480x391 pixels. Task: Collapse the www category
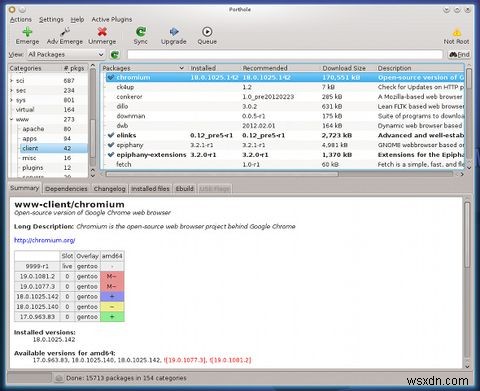[12, 119]
